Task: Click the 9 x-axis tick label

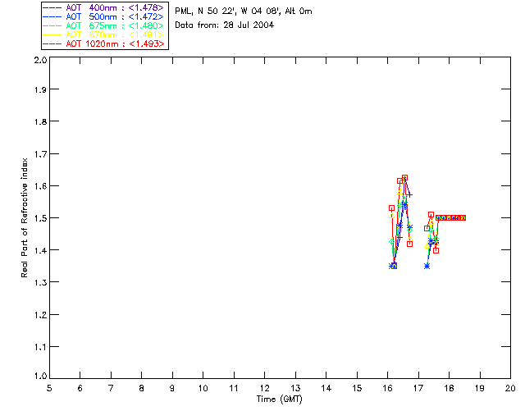Action: coord(172,388)
